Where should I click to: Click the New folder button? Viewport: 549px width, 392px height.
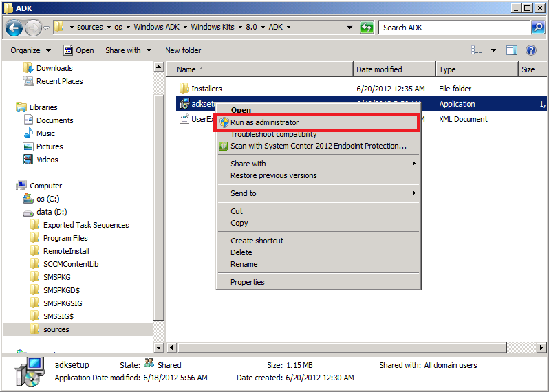[183, 50]
